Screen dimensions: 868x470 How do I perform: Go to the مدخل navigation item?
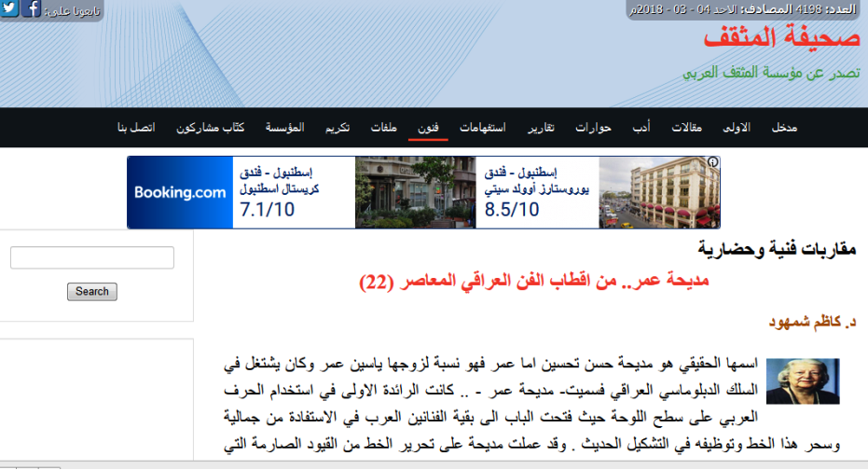pyautogui.click(x=784, y=127)
